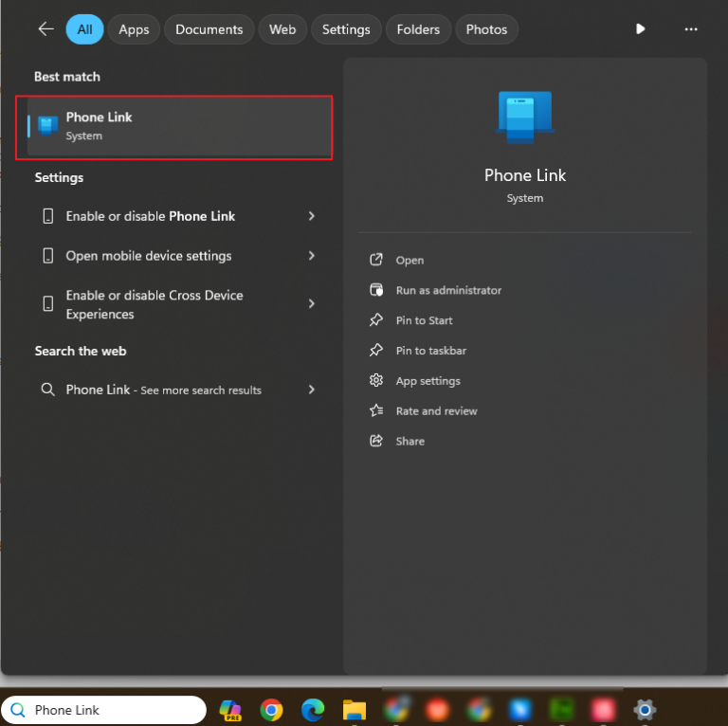Choose Pin to Start

click(x=424, y=320)
